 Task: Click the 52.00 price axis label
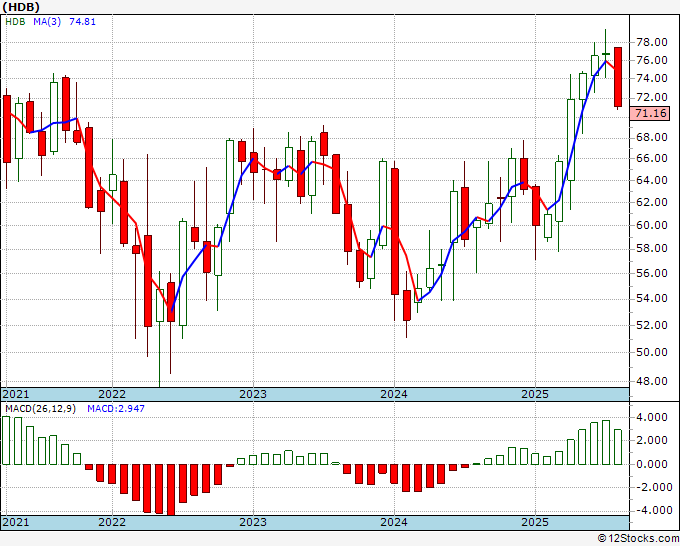point(651,325)
